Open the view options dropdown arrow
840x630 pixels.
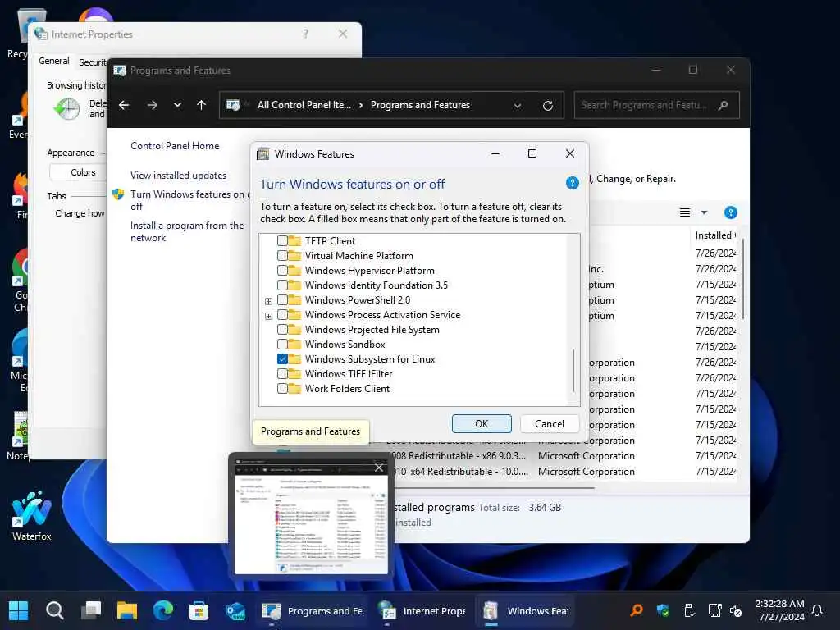(704, 212)
